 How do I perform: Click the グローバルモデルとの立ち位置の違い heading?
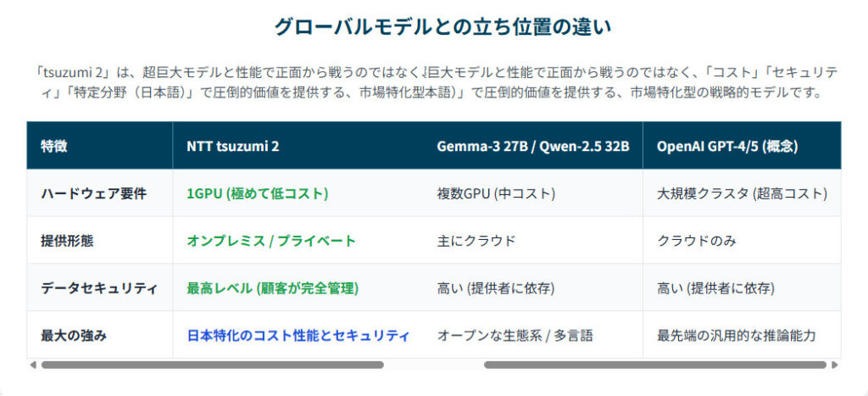442,26
